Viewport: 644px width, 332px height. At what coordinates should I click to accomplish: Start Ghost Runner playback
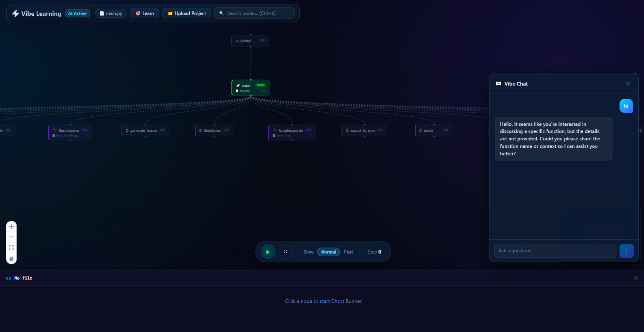coord(268,252)
